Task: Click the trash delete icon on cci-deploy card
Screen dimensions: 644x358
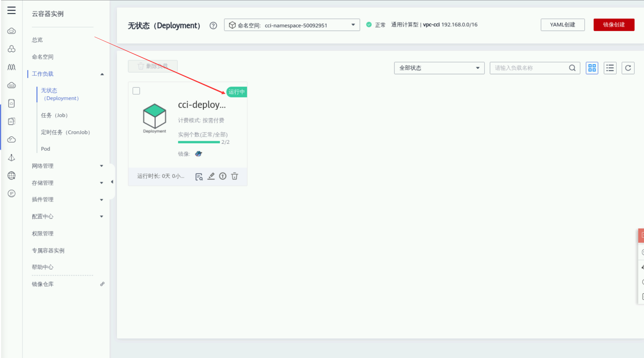Action: tap(235, 176)
